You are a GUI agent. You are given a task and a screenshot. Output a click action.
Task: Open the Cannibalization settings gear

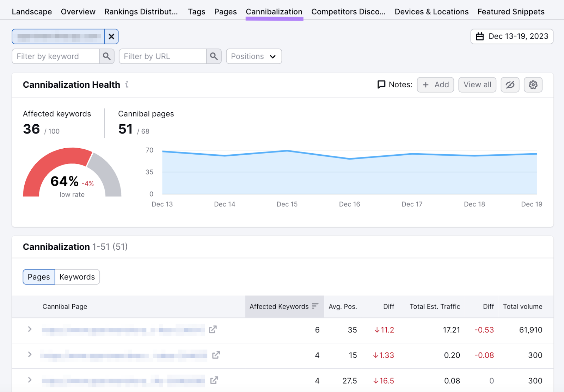(x=533, y=85)
